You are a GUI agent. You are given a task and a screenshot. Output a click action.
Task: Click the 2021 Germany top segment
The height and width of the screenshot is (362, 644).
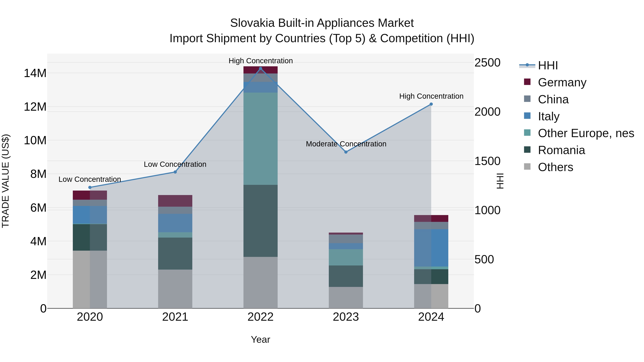coord(175,201)
